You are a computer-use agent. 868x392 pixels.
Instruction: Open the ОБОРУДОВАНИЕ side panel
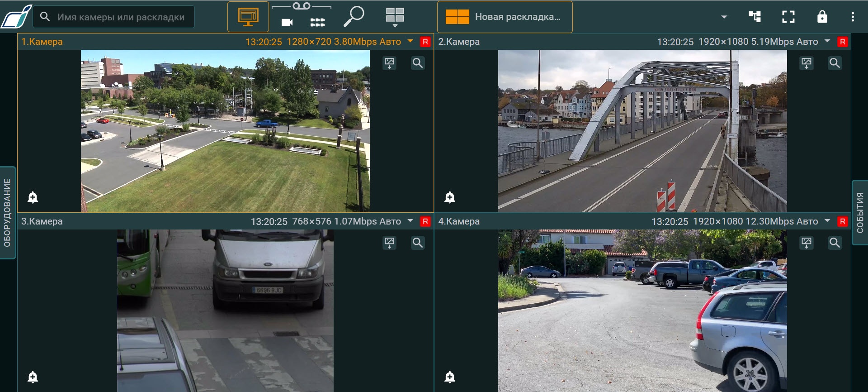pyautogui.click(x=7, y=212)
